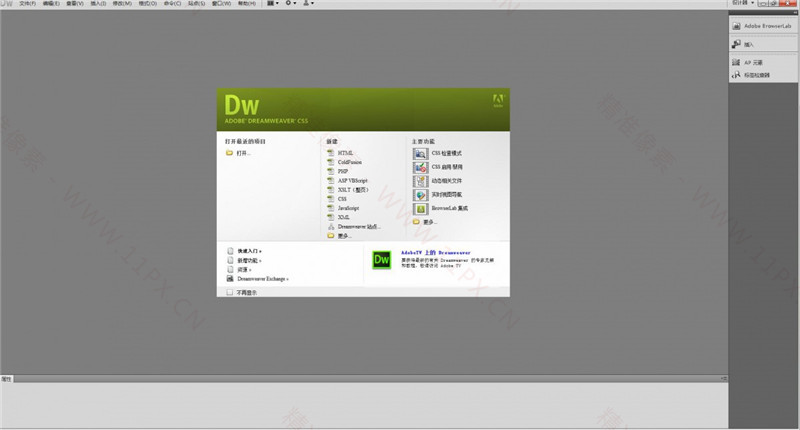This screenshot has height=430, width=800.
Task: Open the BrowserLab 集成 feature
Action: click(x=440, y=209)
